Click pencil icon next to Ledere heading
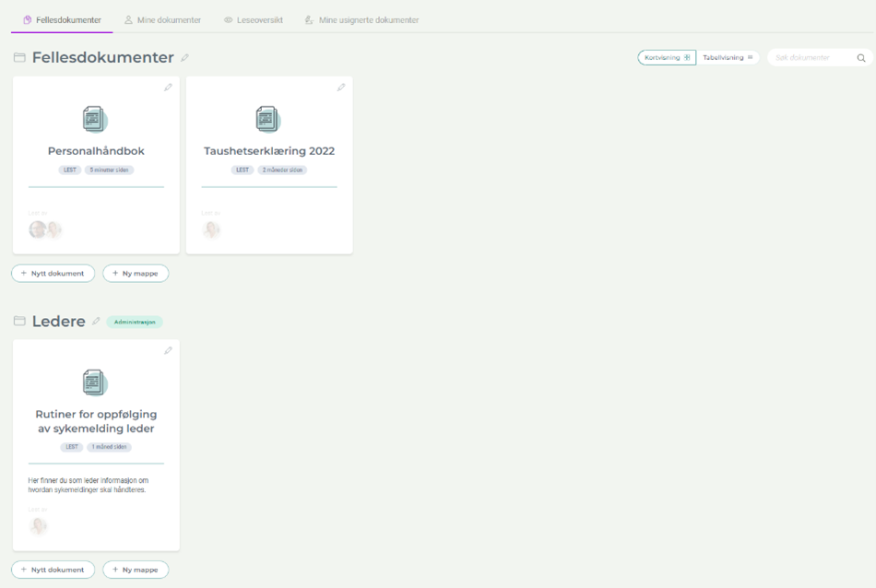Viewport: 876px width, 588px height. coord(96,322)
